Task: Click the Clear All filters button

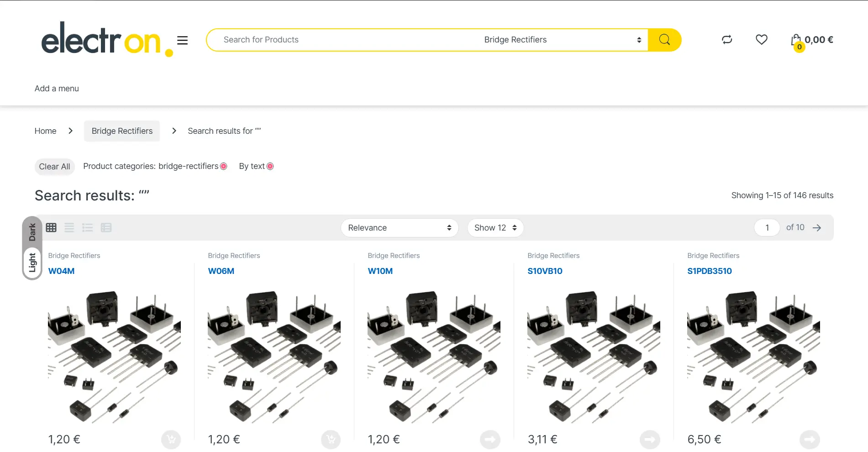Action: point(54,167)
